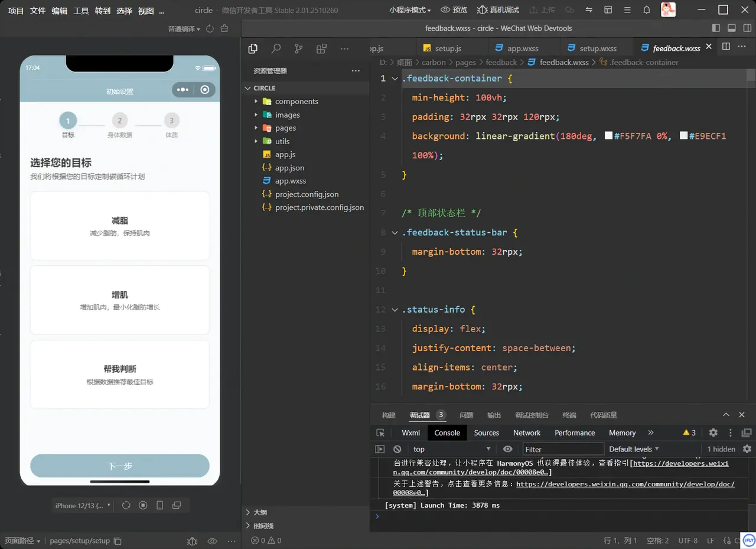
Task: Click the #F5F7FA color swatch
Action: [x=608, y=136]
